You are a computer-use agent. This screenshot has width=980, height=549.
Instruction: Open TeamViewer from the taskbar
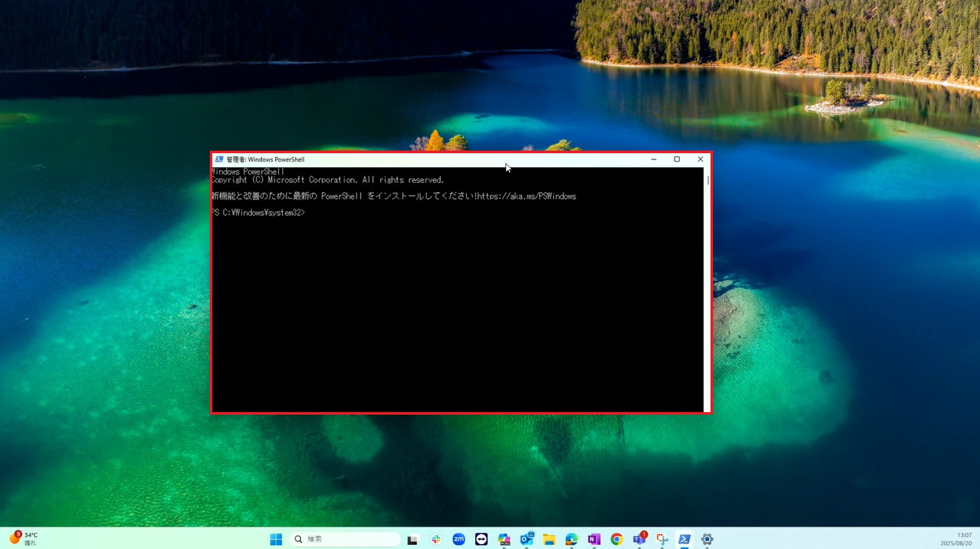click(x=481, y=539)
